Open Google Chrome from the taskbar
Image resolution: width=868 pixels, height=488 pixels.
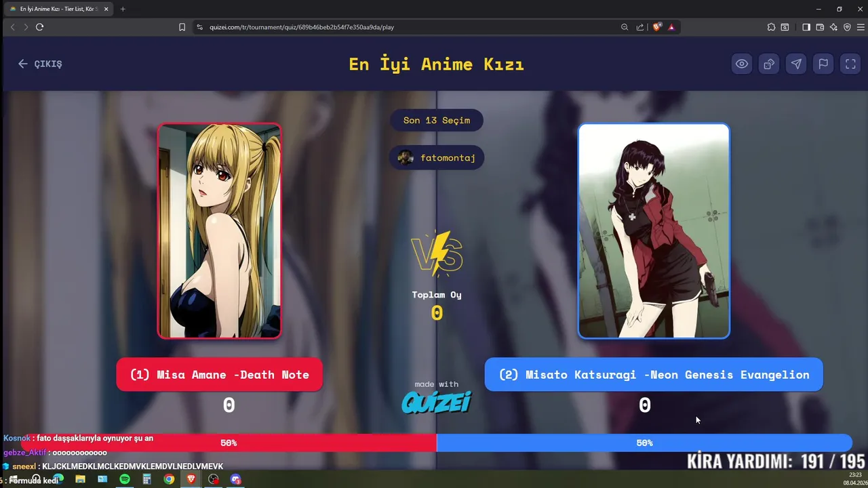click(x=169, y=479)
